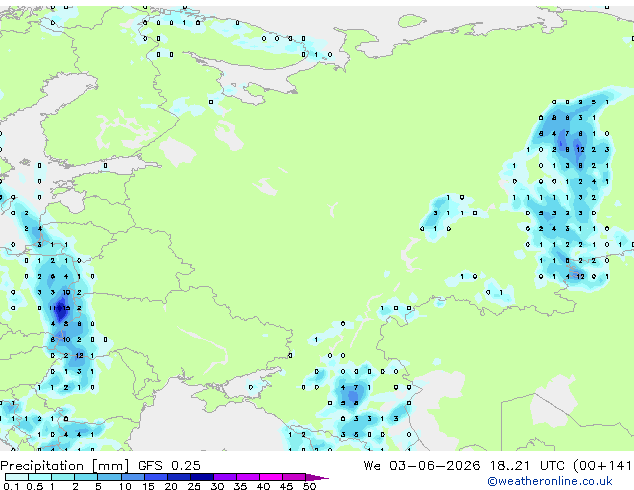The width and height of the screenshot is (634, 490).
Task: Click legend label '15' under the color bar
Action: pos(148,486)
